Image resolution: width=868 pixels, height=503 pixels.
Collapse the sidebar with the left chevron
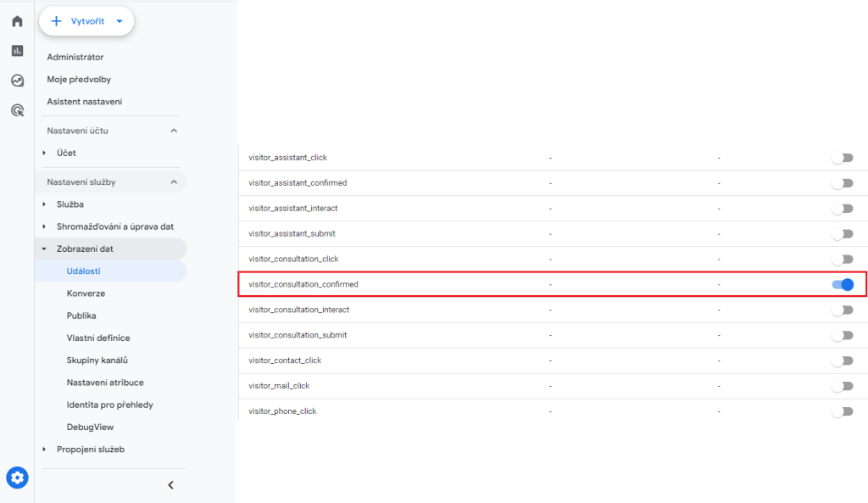170,485
